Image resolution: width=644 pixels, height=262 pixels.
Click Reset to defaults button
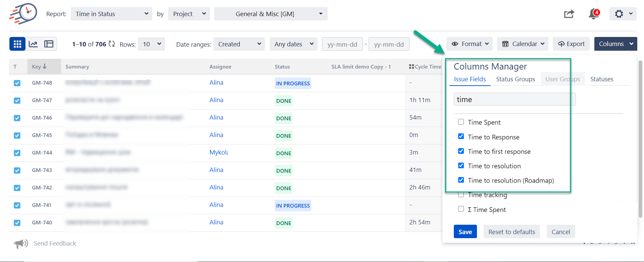click(x=512, y=232)
